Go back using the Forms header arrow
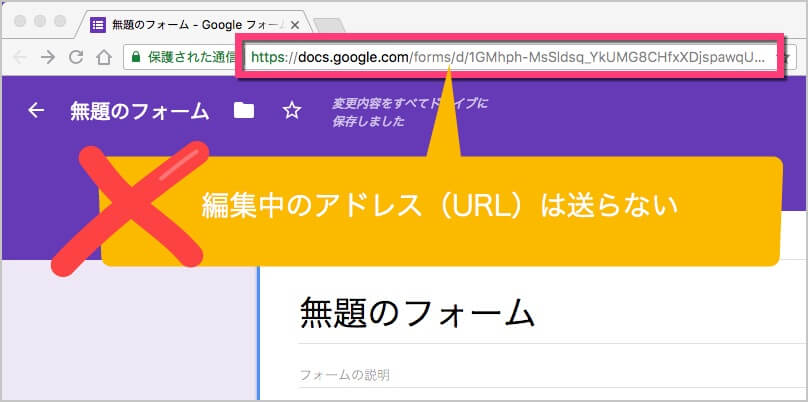The width and height of the screenshot is (808, 402). (x=36, y=110)
